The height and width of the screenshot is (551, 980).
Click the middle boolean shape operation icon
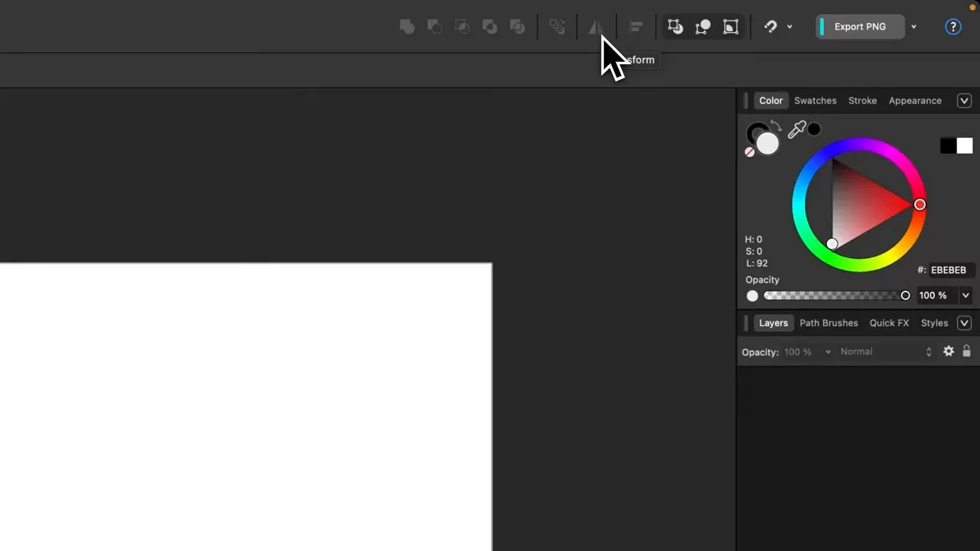point(462,27)
